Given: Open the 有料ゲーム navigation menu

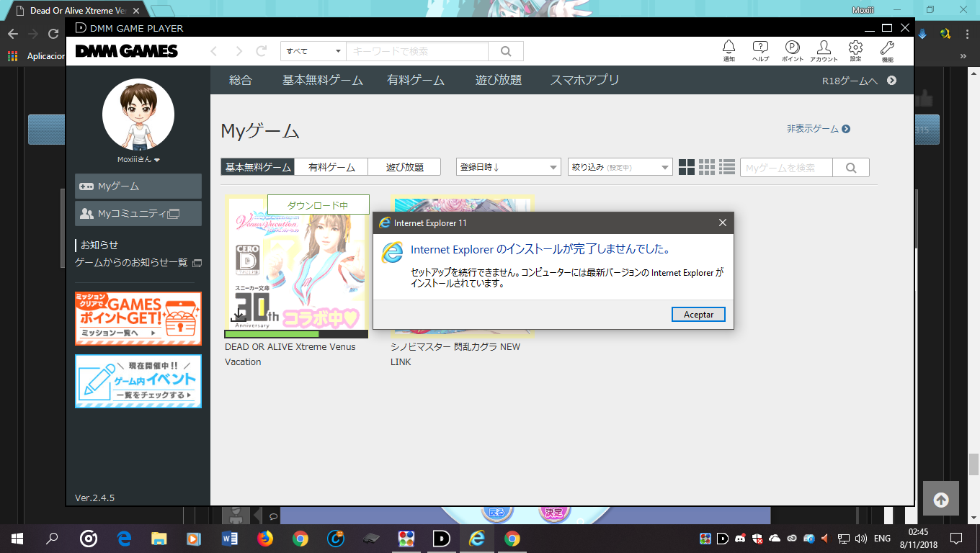Looking at the screenshot, I should pos(416,80).
